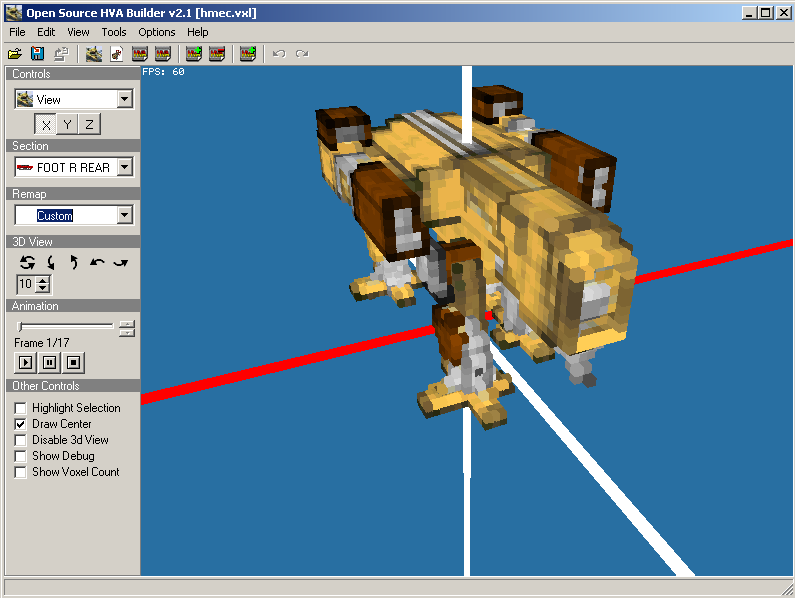Click the grayed-out export icon beside Save
This screenshot has height=598, width=795.
[x=61, y=53]
